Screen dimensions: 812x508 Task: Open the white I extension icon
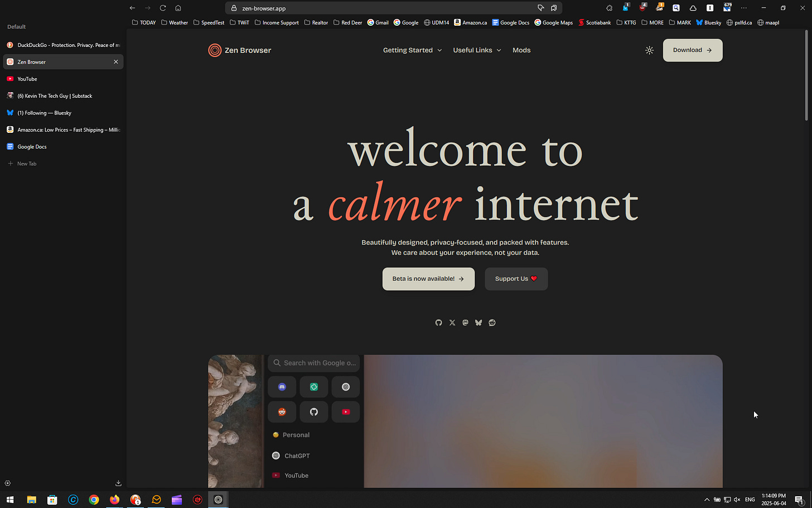pos(709,8)
